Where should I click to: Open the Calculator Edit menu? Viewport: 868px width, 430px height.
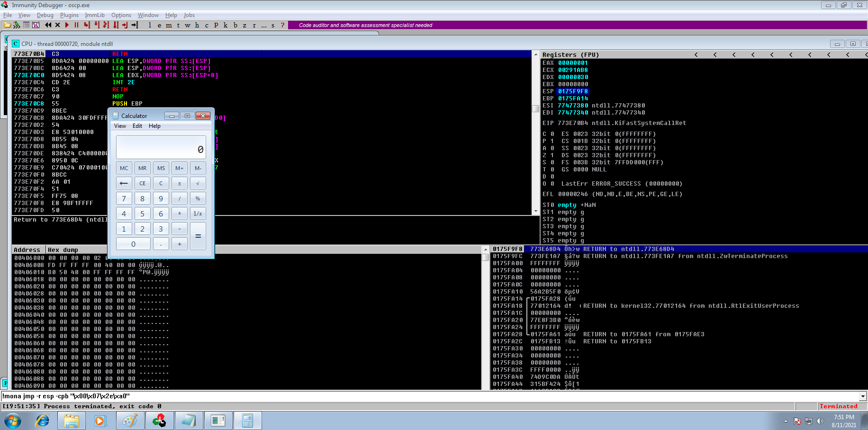pyautogui.click(x=137, y=126)
